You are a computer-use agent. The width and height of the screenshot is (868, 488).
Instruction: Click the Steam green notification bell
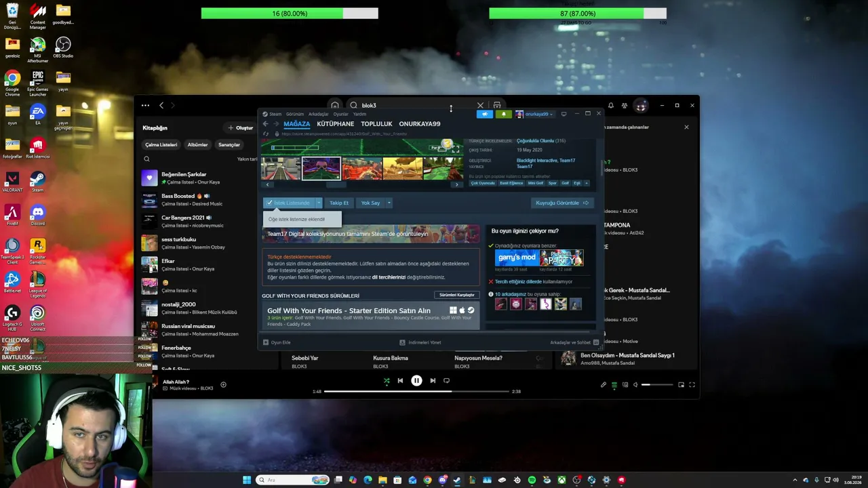(x=503, y=114)
